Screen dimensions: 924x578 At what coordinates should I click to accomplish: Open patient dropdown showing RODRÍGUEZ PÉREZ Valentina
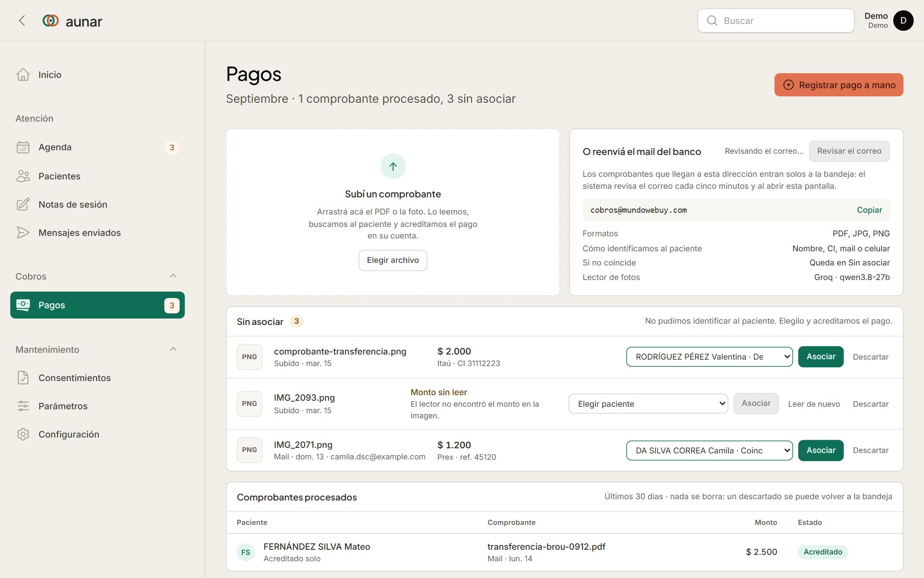point(709,357)
